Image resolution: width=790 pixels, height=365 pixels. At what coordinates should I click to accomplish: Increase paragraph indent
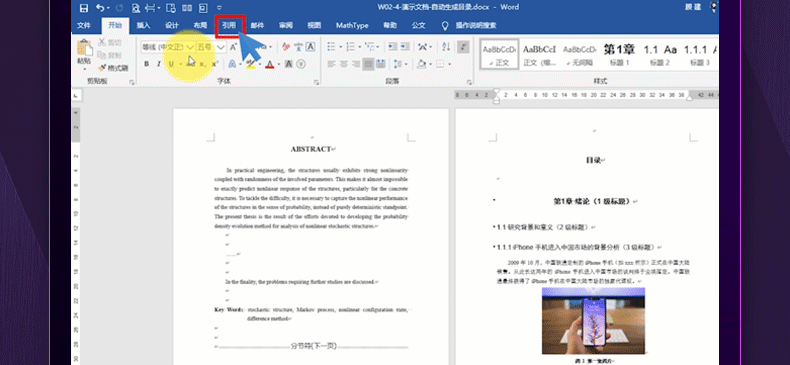(405, 47)
